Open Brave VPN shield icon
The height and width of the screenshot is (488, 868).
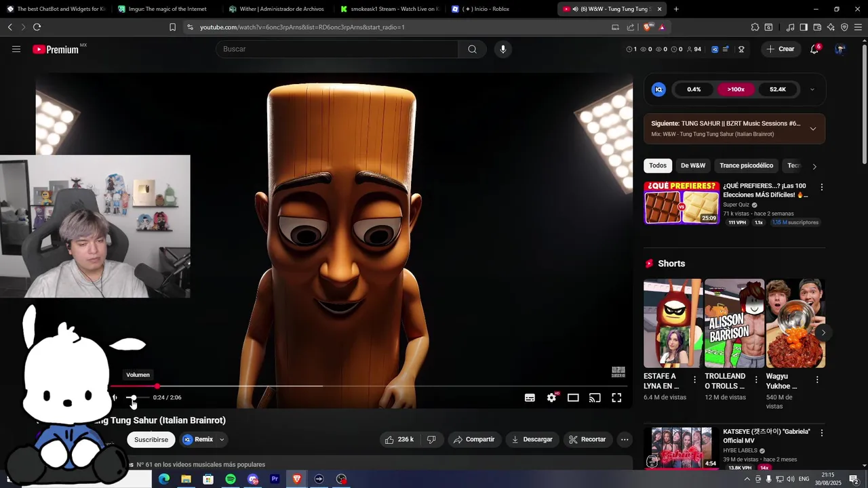click(844, 27)
